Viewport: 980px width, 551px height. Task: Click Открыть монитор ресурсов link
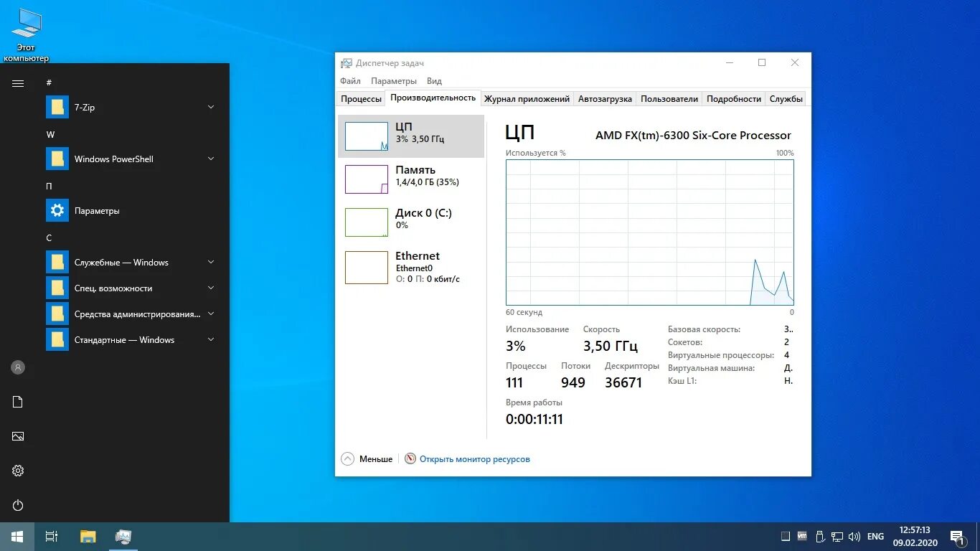click(x=475, y=459)
